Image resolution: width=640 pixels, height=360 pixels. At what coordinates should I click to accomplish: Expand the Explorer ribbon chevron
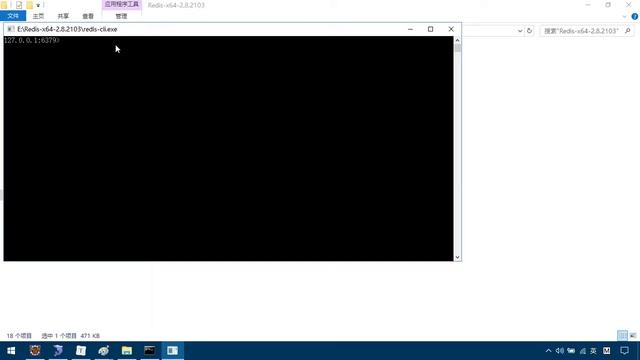click(x=624, y=17)
